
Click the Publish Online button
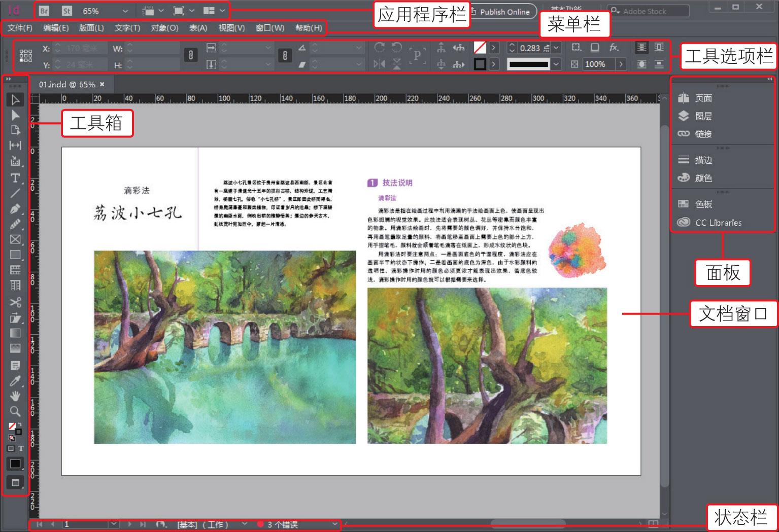(x=504, y=12)
